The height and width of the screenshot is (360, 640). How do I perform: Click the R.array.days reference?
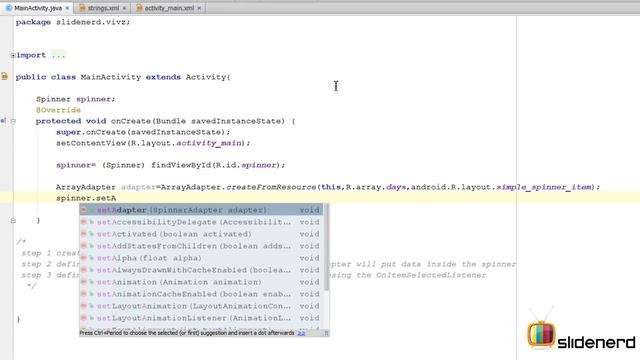[x=376, y=187]
